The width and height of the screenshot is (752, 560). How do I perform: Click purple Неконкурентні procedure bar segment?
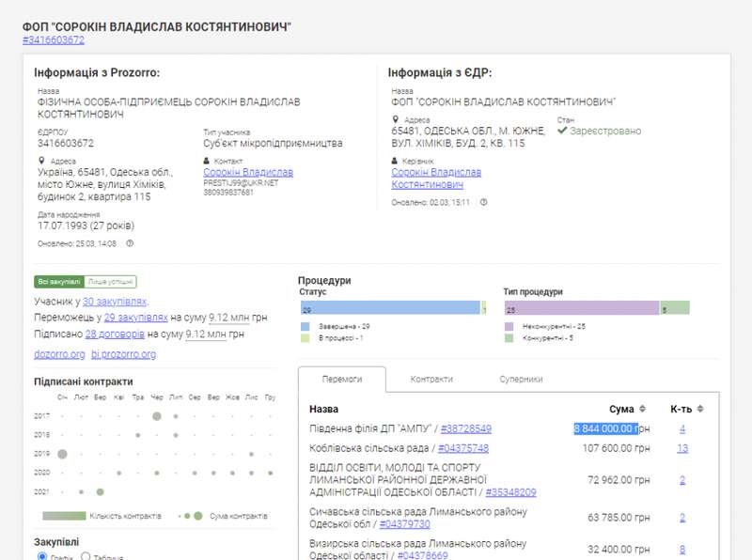click(x=580, y=308)
